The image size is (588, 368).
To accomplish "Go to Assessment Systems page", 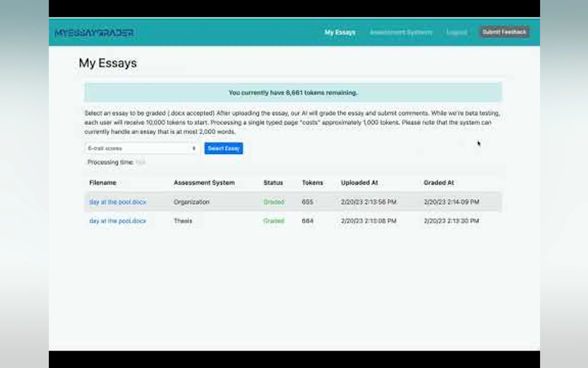I will [x=401, y=32].
